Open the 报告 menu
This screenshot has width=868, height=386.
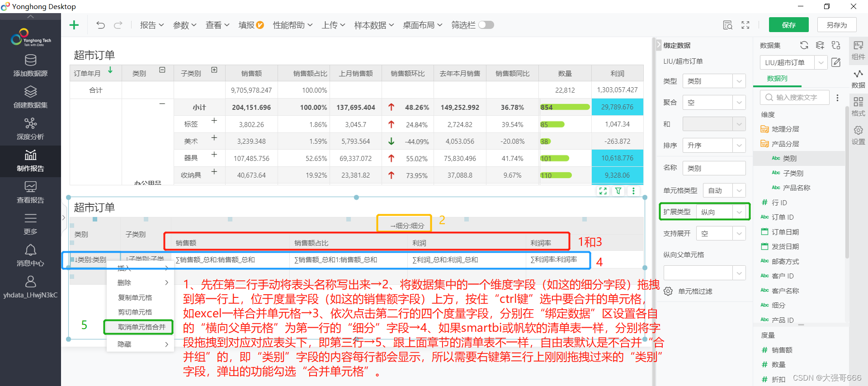click(x=152, y=25)
